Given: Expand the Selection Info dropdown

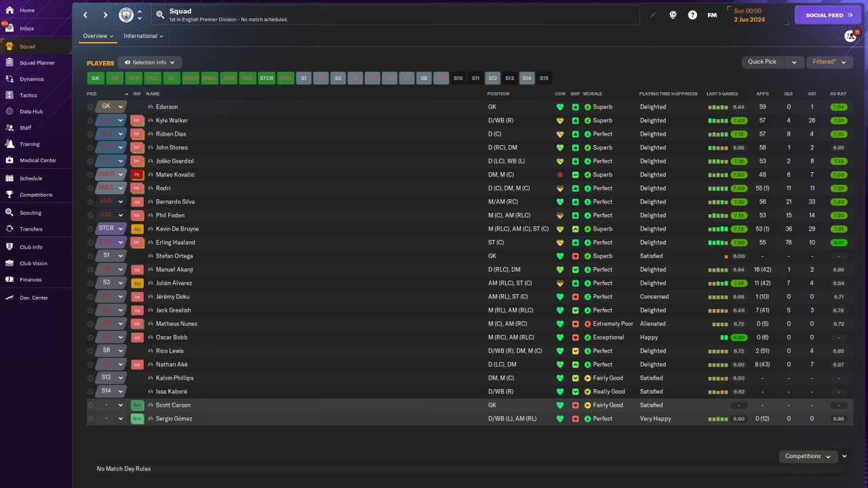Looking at the screenshot, I should pyautogui.click(x=150, y=62).
